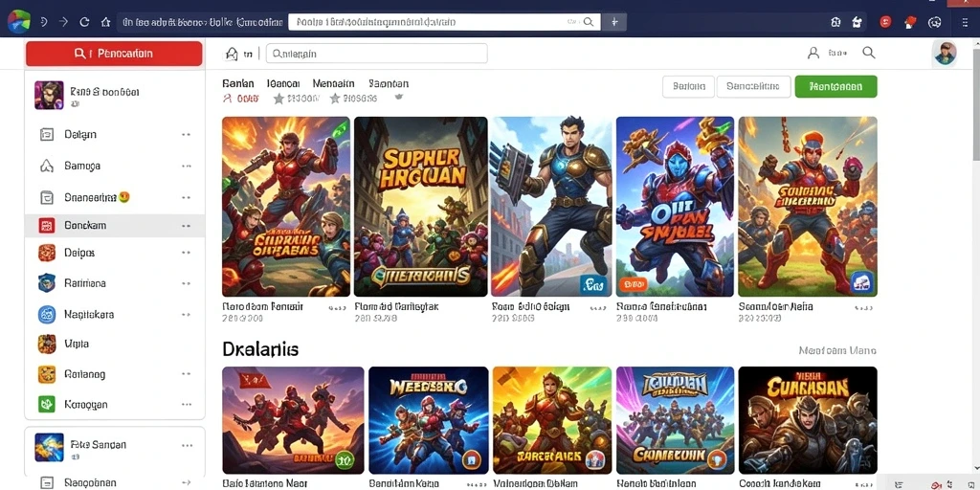Switch to the Menaain tab
Viewport: 980px width, 490px height.
[x=334, y=83]
